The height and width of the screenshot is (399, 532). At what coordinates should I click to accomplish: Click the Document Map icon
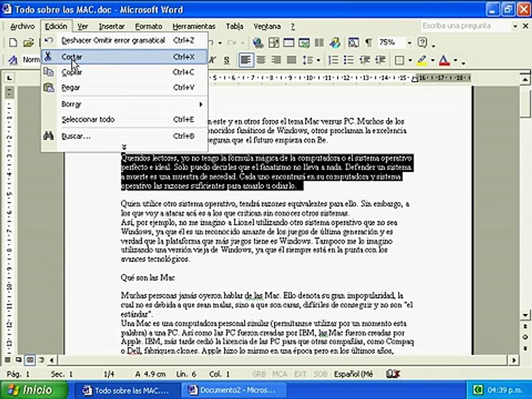pos(353,43)
